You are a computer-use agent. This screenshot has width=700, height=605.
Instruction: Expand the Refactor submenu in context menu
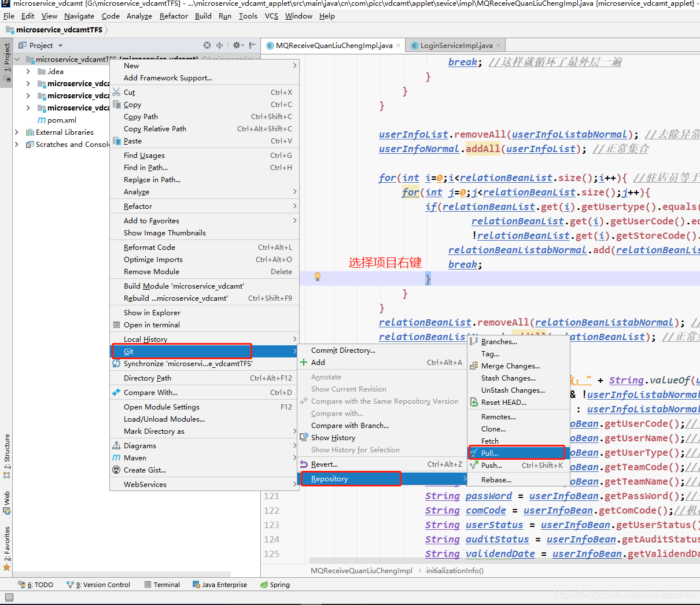[x=294, y=206]
